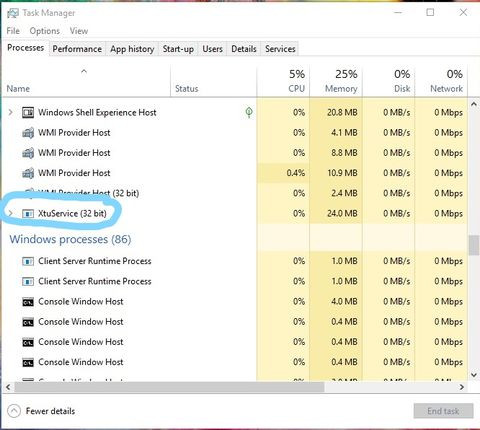Image resolution: width=480 pixels, height=430 pixels.
Task: Click the green leaf status icon
Action: coord(249,112)
